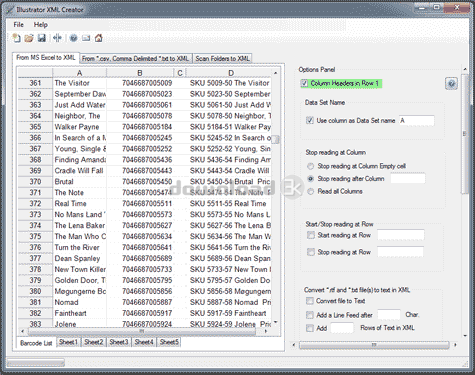
Task: Select column A header
Action: [x=79, y=73]
